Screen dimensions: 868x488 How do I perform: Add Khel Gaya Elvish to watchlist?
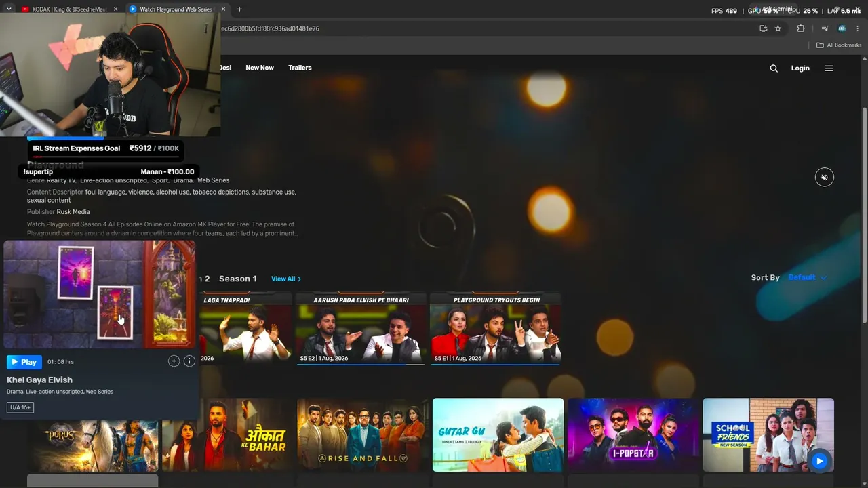pos(174,361)
